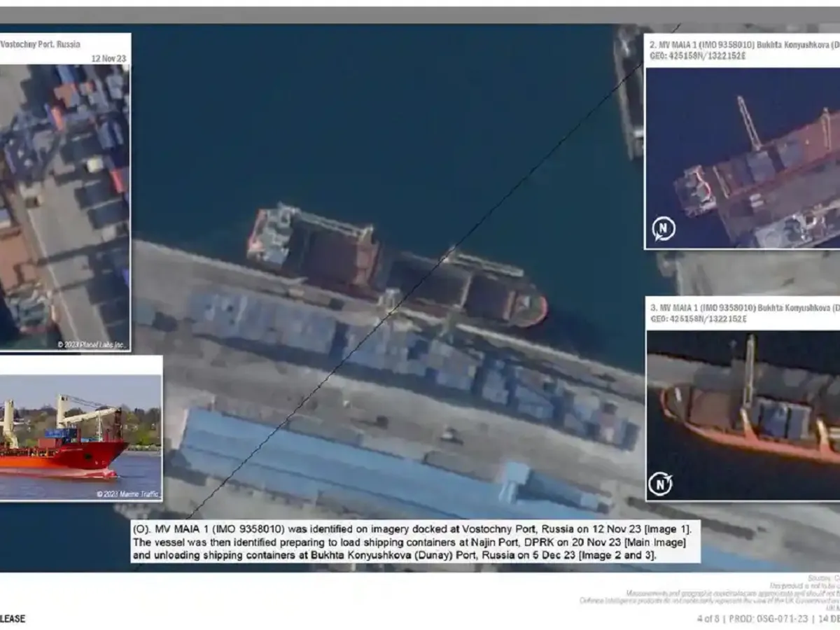This screenshot has width=840, height=630.
Task: Select the '12 Nov 23' date label
Action: pyautogui.click(x=108, y=59)
